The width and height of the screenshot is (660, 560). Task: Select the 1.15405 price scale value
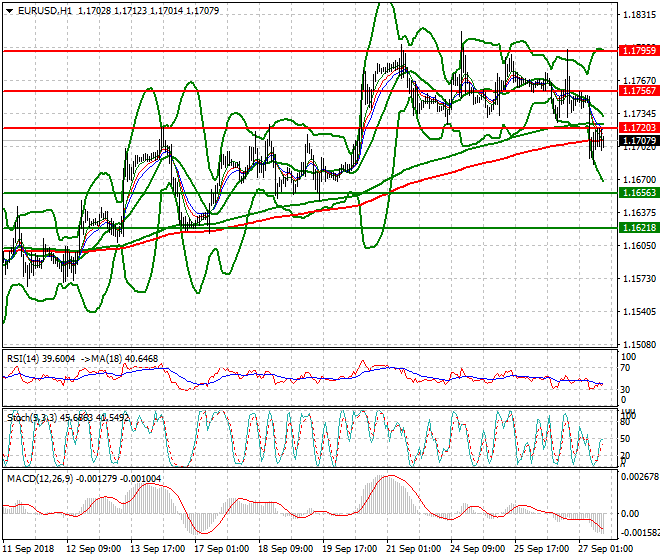point(639,312)
